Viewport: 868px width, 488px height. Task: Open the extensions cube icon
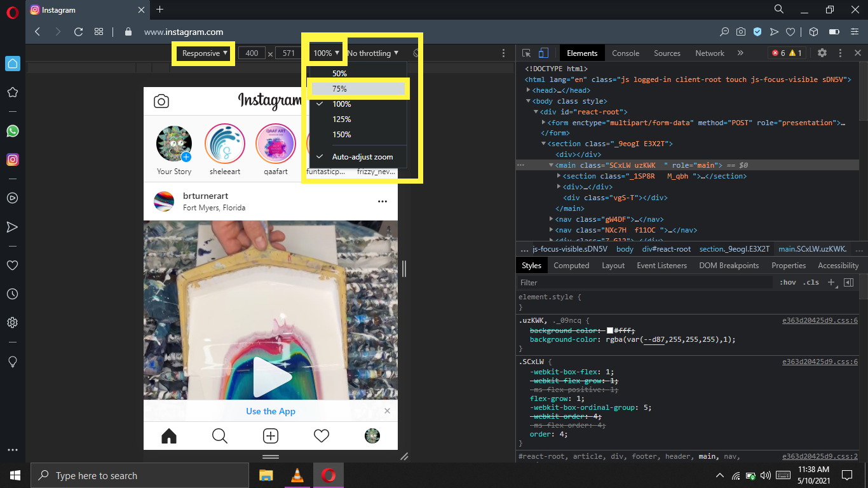813,32
